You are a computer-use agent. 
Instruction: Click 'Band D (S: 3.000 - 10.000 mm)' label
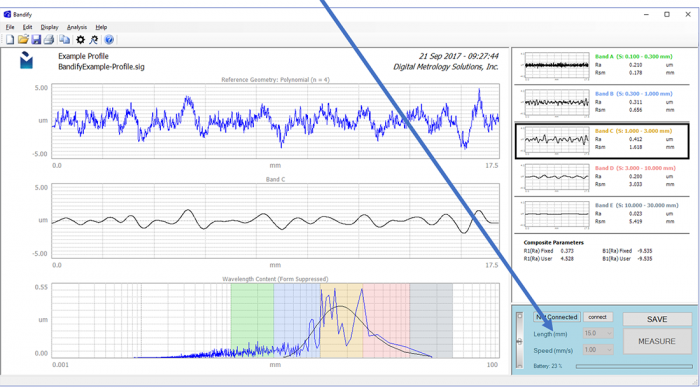click(635, 168)
